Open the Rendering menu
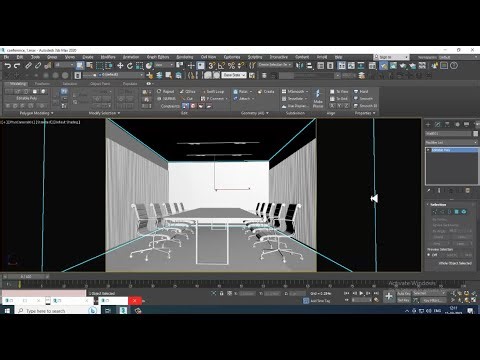 [x=185, y=57]
